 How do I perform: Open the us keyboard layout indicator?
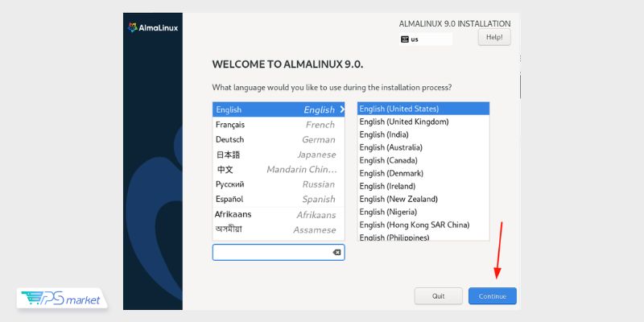coord(425,39)
